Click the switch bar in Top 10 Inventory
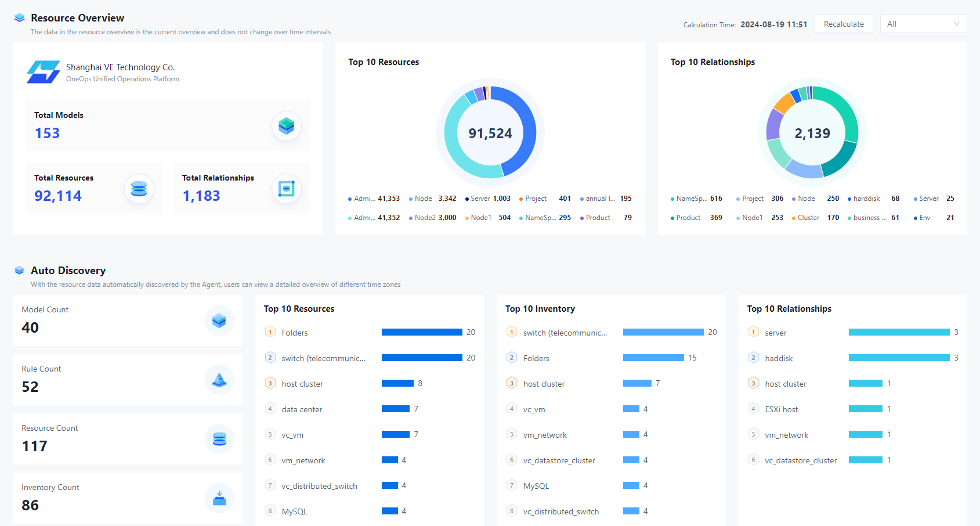Image resolution: width=980 pixels, height=526 pixels. pyautogui.click(x=663, y=332)
